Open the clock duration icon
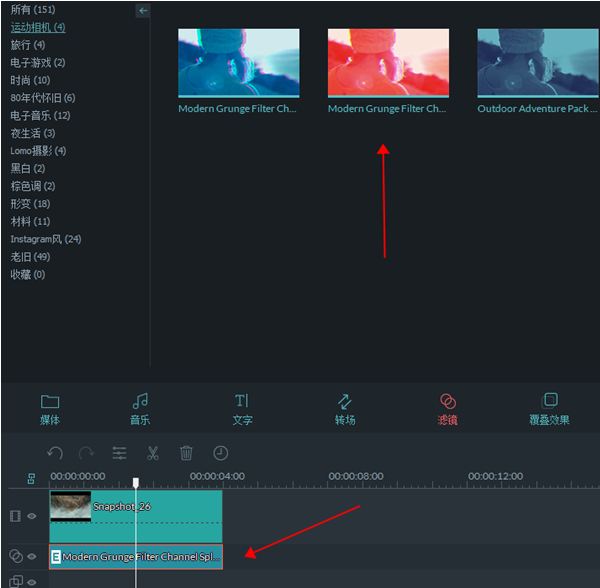Image resolution: width=600 pixels, height=588 pixels. [220, 453]
